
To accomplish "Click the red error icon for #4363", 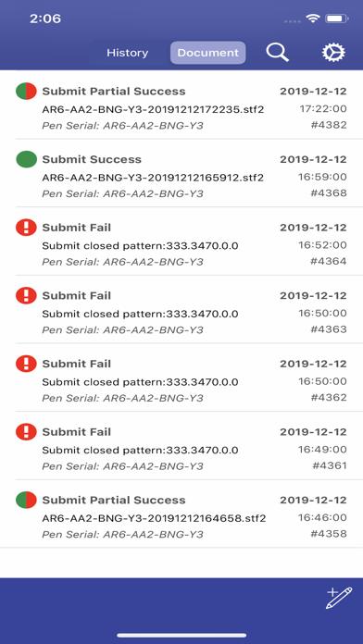I will (26, 296).
